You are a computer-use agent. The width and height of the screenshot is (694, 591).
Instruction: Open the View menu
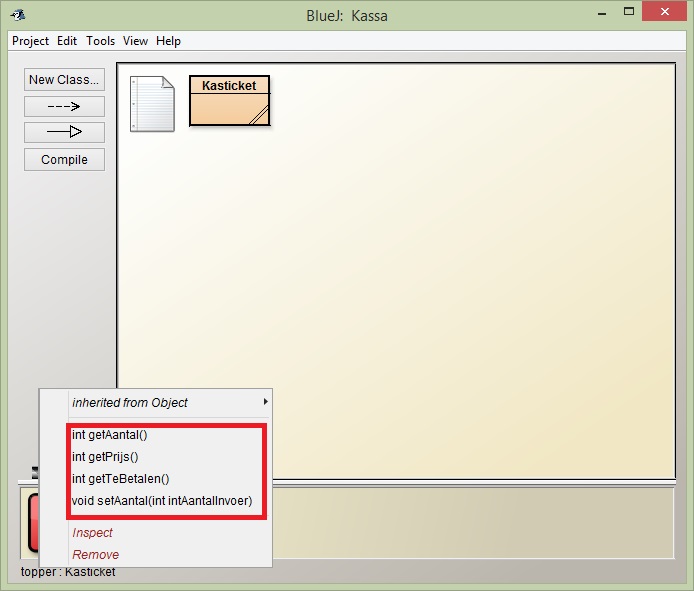tap(135, 41)
